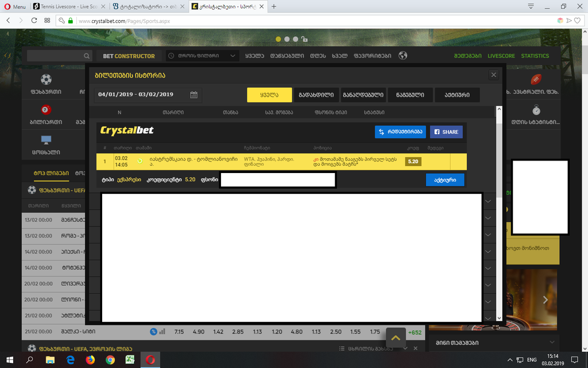This screenshot has height=368, width=588.
Task: Select the rugby ball sport icon
Action: pyautogui.click(x=536, y=79)
